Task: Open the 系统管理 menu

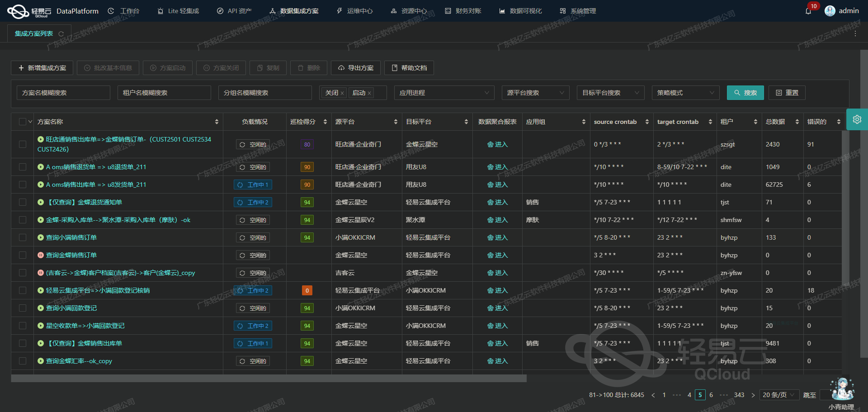Action: (578, 11)
